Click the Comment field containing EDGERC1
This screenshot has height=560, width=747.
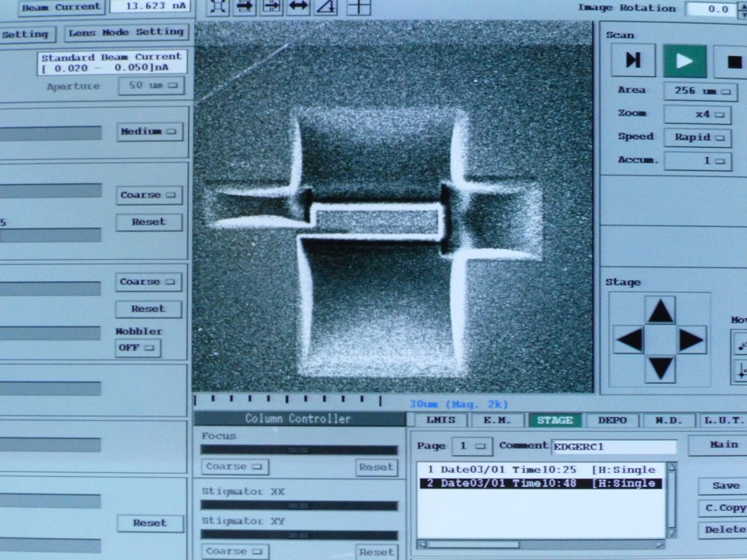coord(613,447)
